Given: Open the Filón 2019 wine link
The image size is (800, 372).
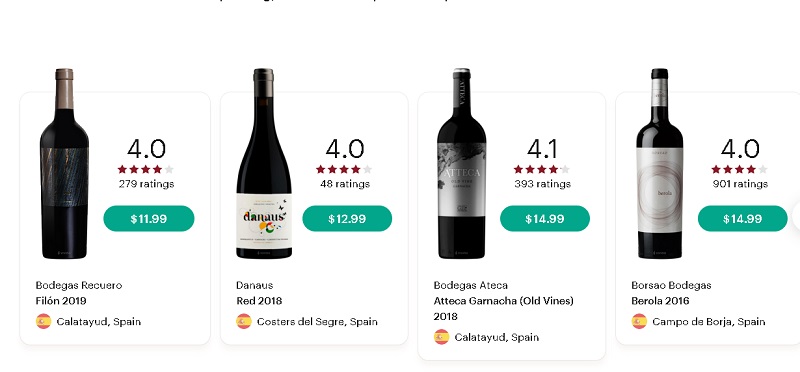Looking at the screenshot, I should coord(61,301).
